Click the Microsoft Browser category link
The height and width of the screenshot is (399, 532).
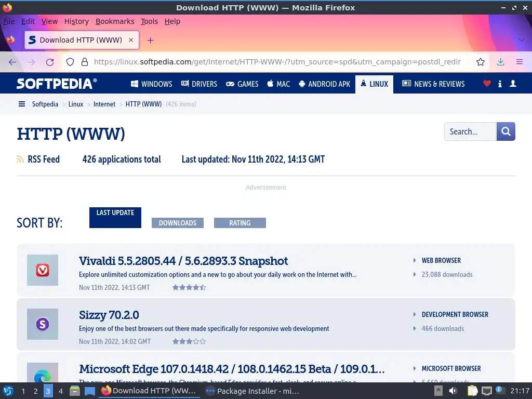click(x=451, y=368)
